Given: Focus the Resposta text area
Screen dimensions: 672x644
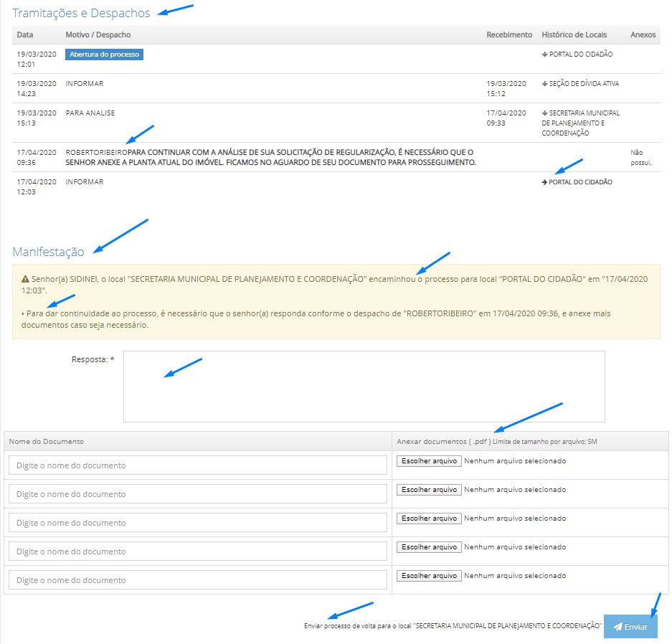Looking at the screenshot, I should 364,386.
